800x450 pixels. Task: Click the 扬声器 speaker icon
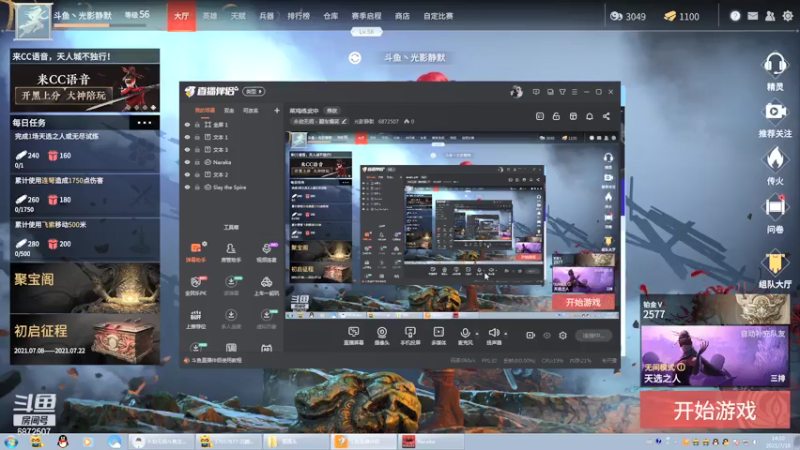[x=493, y=333]
